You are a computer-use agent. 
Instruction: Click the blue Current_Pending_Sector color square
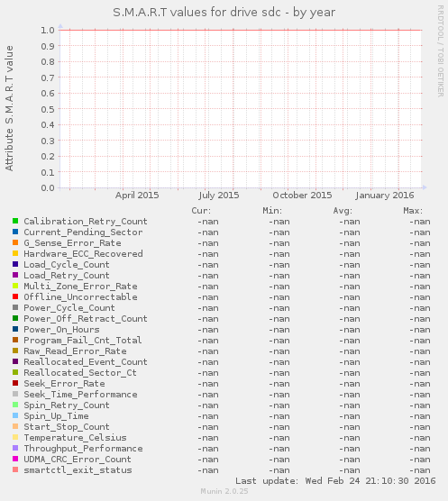tap(15, 232)
